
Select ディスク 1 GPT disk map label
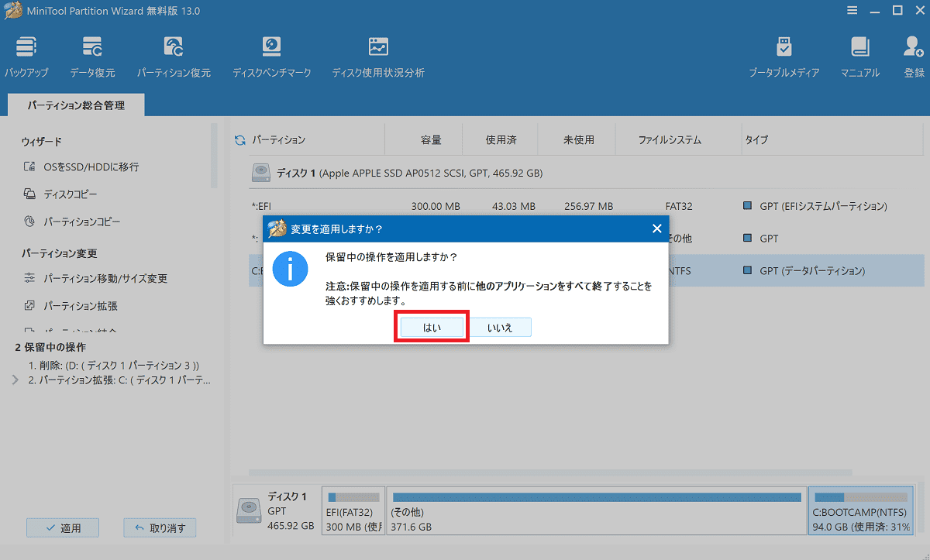click(x=277, y=510)
